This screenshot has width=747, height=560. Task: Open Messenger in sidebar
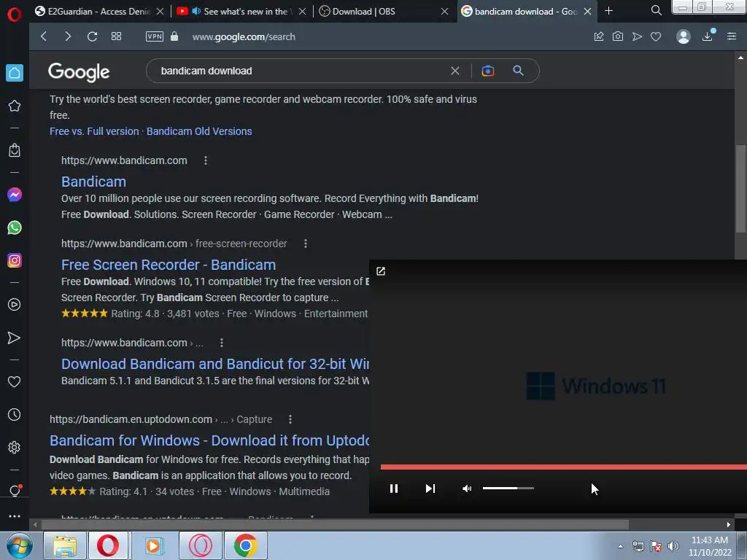tap(15, 195)
